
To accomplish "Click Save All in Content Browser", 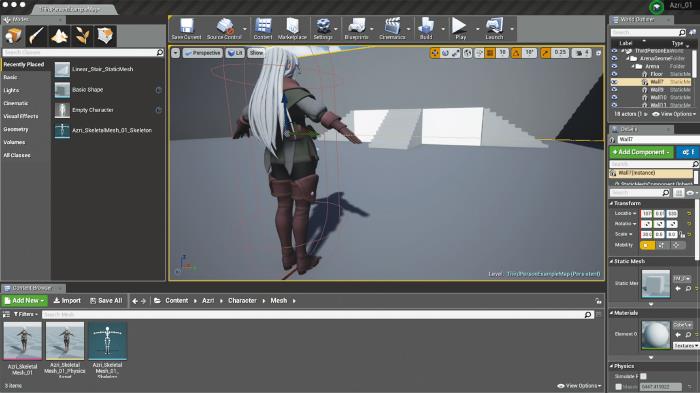I will tap(106, 301).
